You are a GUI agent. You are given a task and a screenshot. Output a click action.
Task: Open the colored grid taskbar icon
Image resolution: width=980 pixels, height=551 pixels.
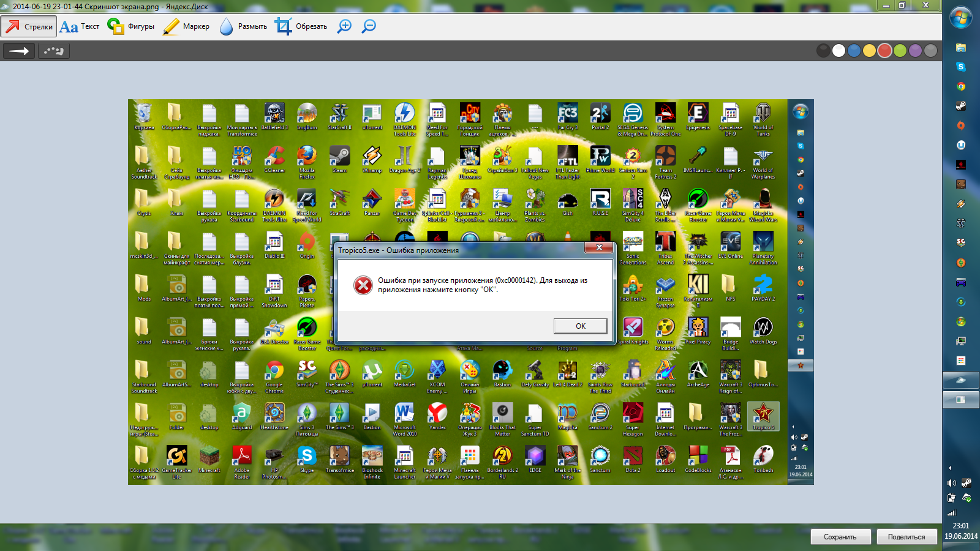coord(961,361)
